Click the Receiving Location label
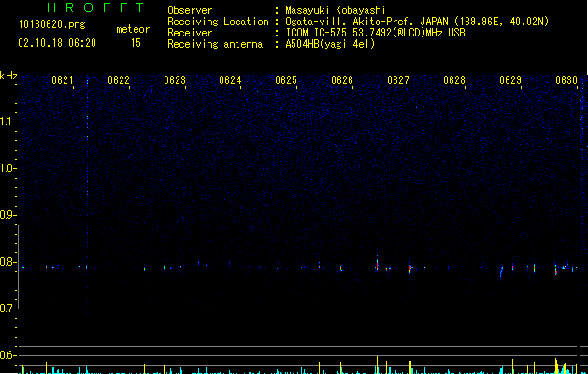Viewport: 588px width, 374px height. click(218, 22)
